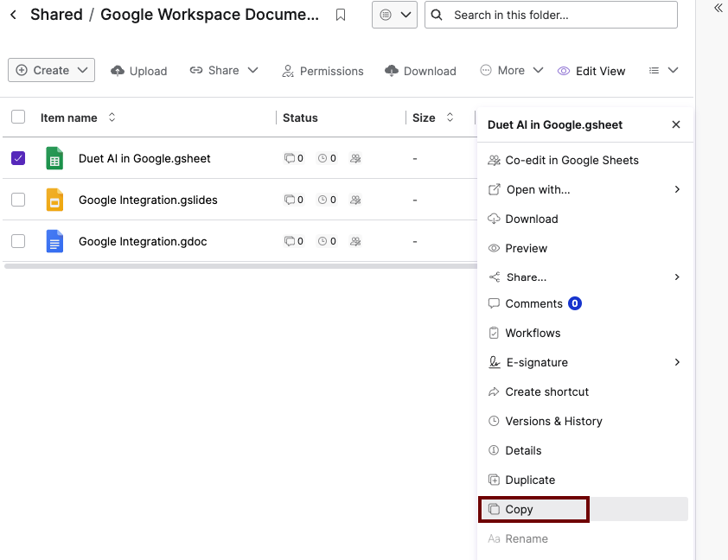The image size is (728, 560).
Task: Select Duplicate in the context menu
Action: tap(585, 480)
